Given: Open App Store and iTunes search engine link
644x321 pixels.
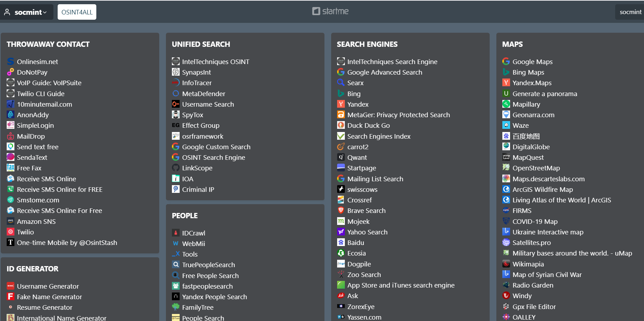Looking at the screenshot, I should click(x=401, y=285).
